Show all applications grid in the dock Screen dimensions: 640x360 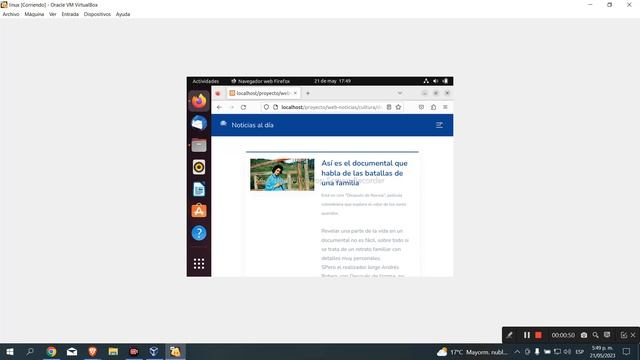click(x=199, y=264)
